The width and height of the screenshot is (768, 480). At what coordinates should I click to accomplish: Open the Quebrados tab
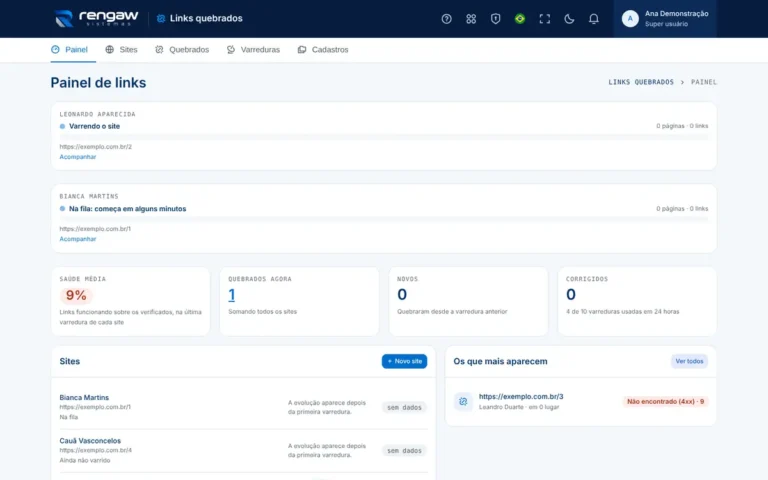pos(182,49)
